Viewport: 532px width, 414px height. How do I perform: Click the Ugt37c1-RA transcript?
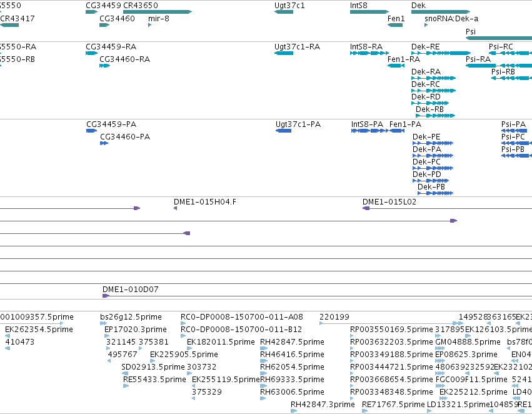pos(284,53)
